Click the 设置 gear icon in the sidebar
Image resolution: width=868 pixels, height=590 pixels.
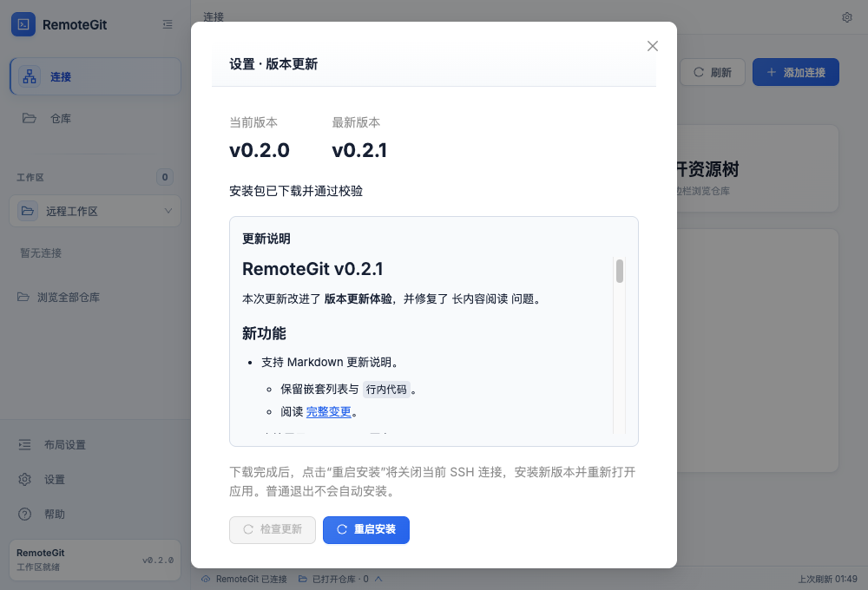[24, 479]
